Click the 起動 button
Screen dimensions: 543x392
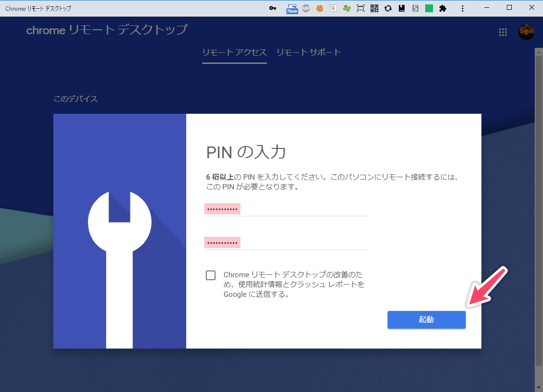click(426, 319)
